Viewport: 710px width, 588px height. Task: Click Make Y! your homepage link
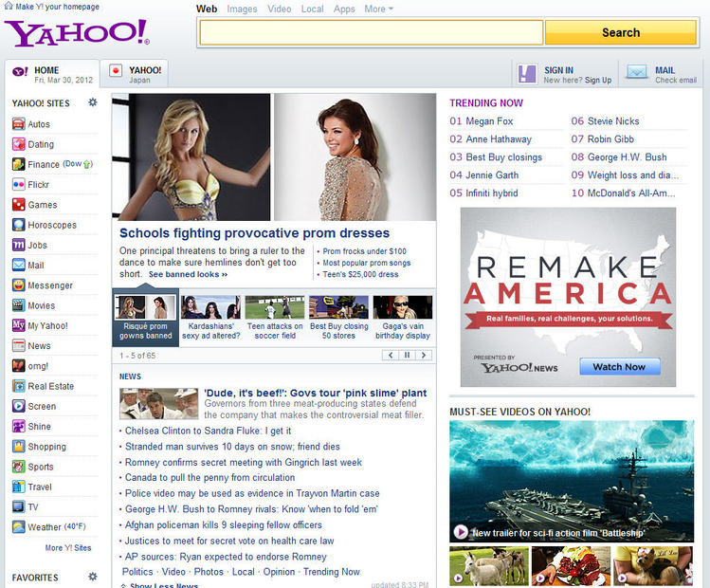(57, 7)
